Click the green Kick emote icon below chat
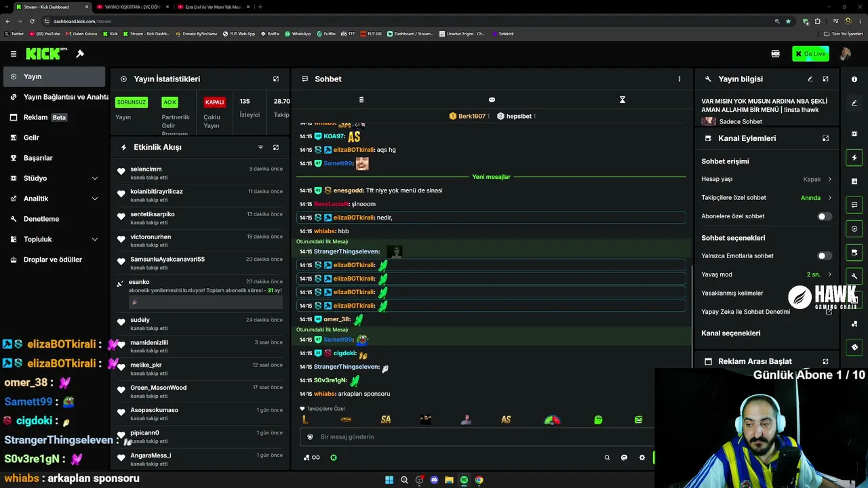 point(334,457)
